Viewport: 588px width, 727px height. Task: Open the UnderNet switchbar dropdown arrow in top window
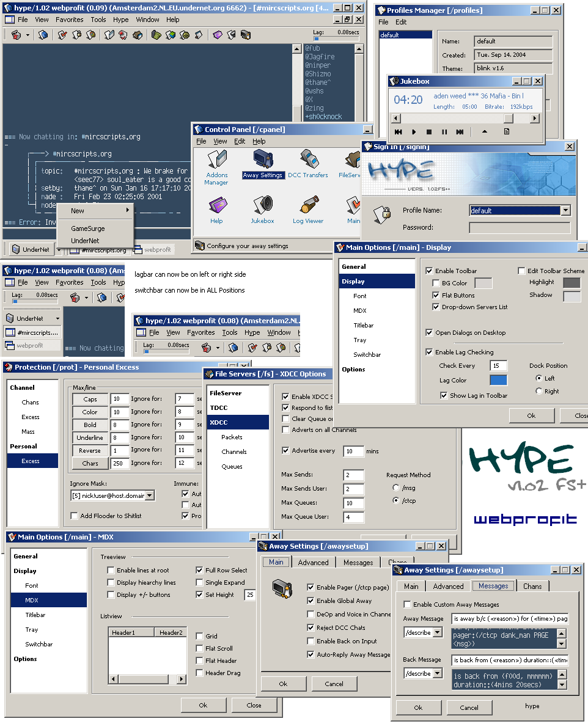pos(59,249)
